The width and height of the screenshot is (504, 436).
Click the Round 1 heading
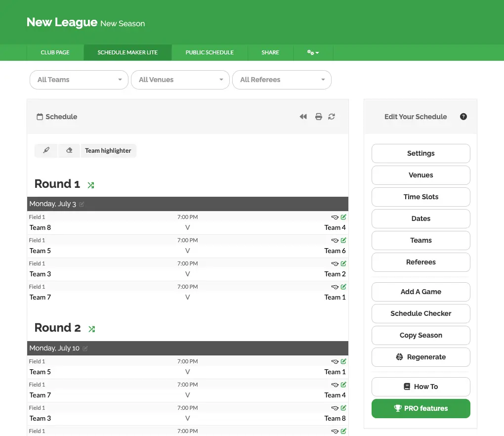click(57, 184)
